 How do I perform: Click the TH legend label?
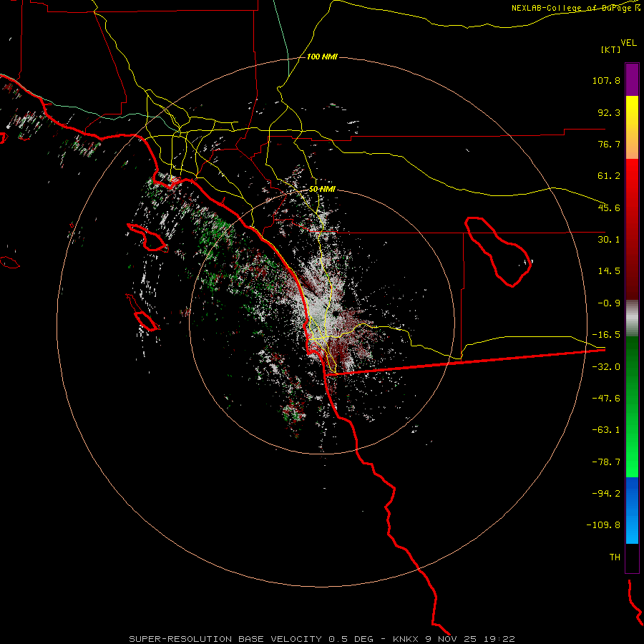tap(615, 557)
